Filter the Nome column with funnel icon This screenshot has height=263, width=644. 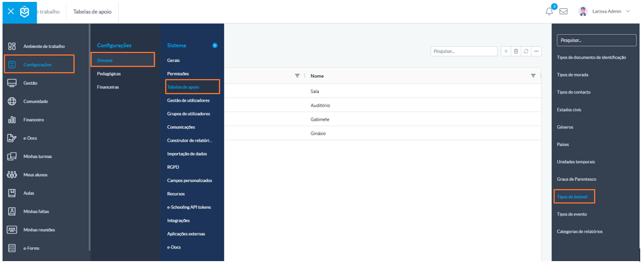click(x=533, y=76)
